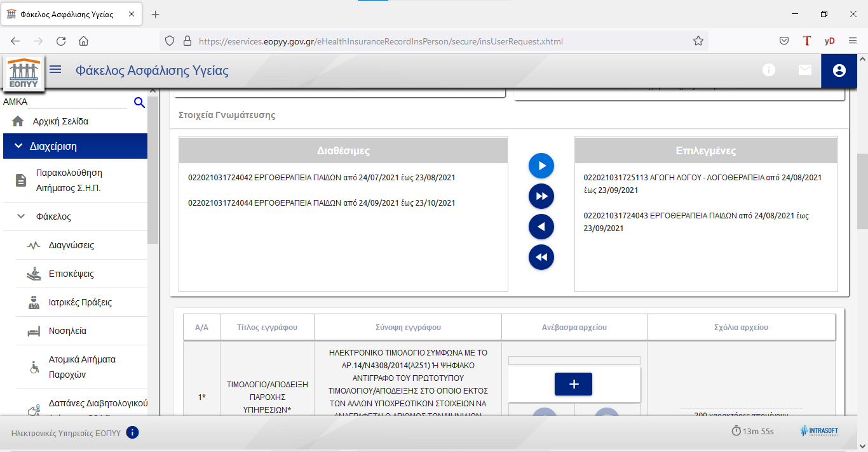
Task: Open Επισκέψεις from the sidebar
Action: click(71, 274)
